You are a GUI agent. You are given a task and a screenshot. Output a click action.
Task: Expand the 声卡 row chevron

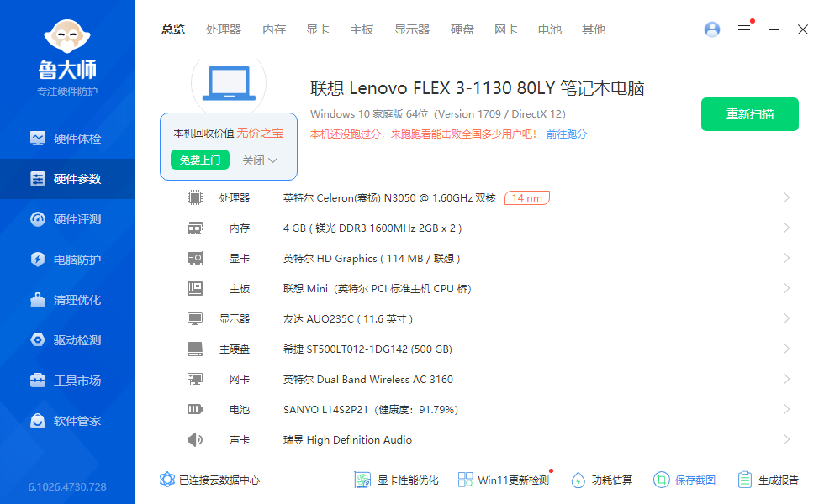point(787,439)
